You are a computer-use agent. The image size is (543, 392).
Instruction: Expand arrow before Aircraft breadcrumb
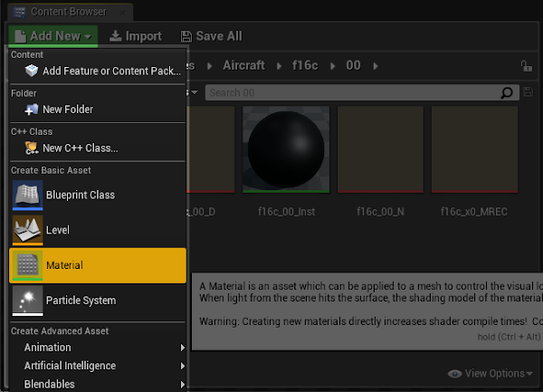coord(209,66)
